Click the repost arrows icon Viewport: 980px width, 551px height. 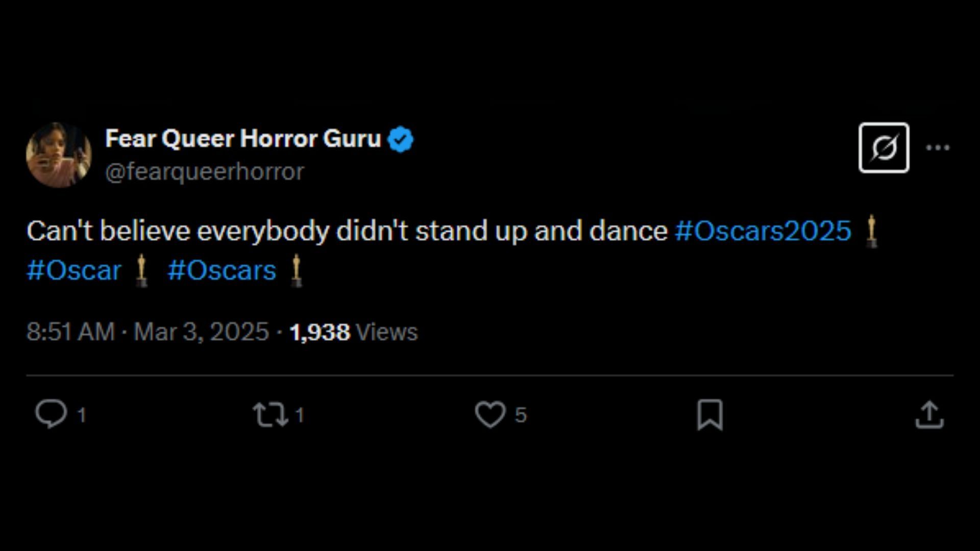pos(270,414)
